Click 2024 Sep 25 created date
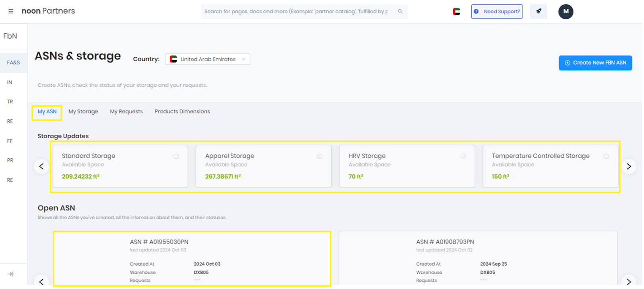The height and width of the screenshot is (289, 644). click(493, 264)
